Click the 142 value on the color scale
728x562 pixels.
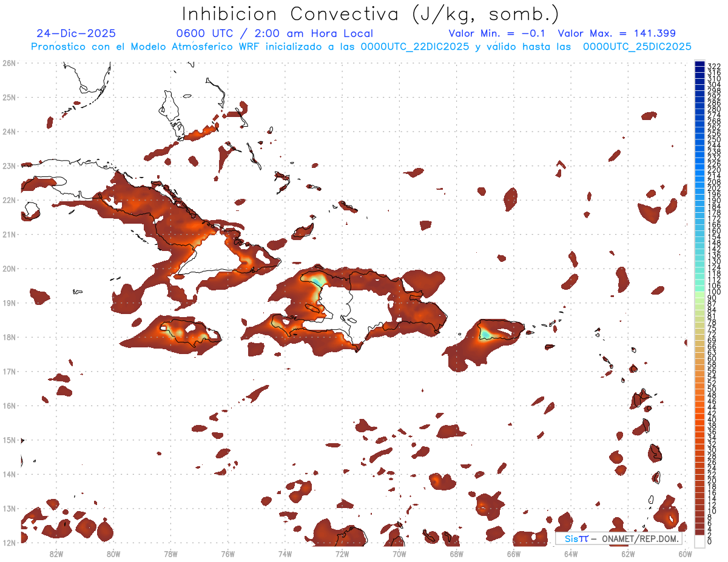[x=714, y=249]
